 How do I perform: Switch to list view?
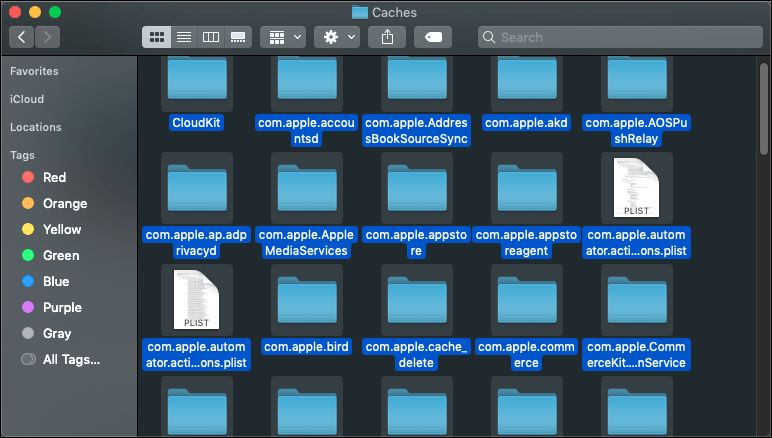tap(184, 37)
